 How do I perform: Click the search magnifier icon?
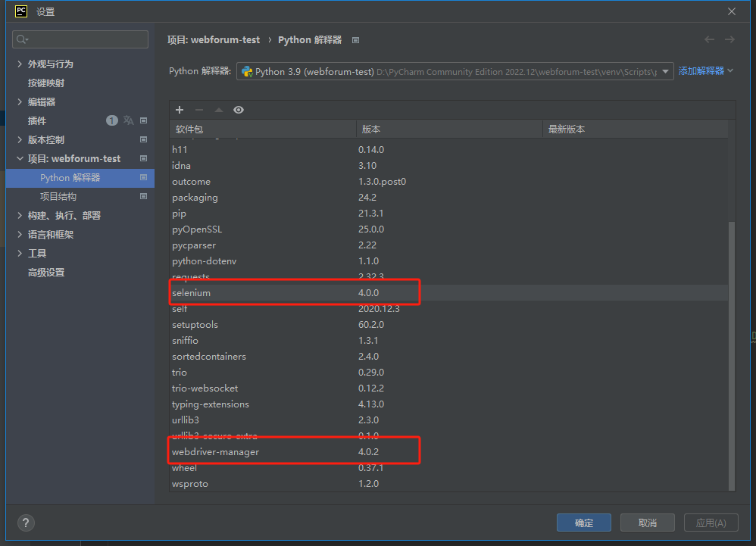[22, 39]
